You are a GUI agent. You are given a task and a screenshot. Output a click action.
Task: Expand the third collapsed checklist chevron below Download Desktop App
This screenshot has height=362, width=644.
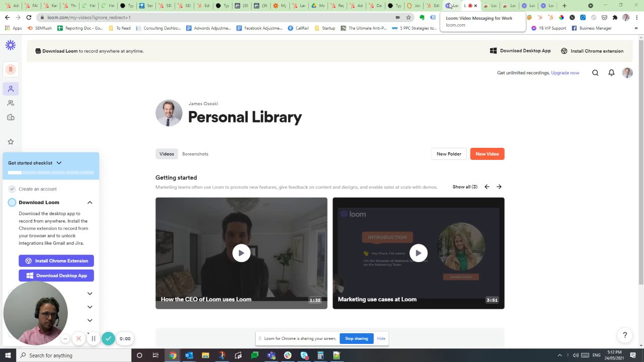click(x=90, y=320)
